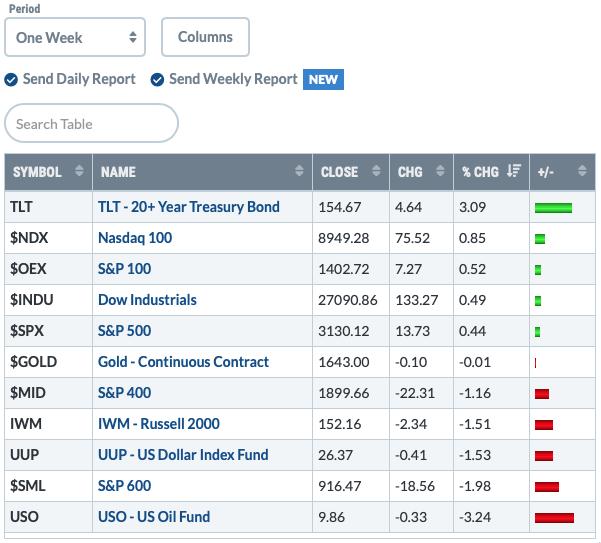Click the % CHG descending sort icon
601x543 pixels.
(x=514, y=171)
